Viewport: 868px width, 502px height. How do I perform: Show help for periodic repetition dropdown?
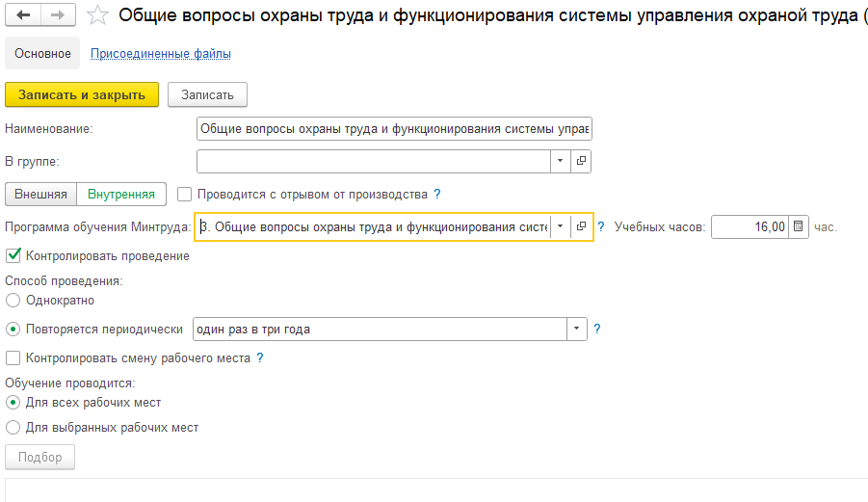coord(596,329)
